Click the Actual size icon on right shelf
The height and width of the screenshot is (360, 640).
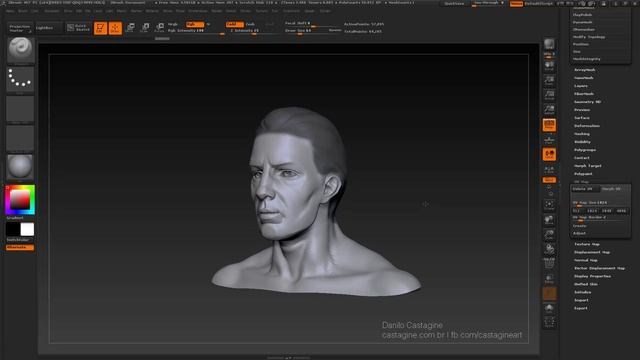coord(549,95)
